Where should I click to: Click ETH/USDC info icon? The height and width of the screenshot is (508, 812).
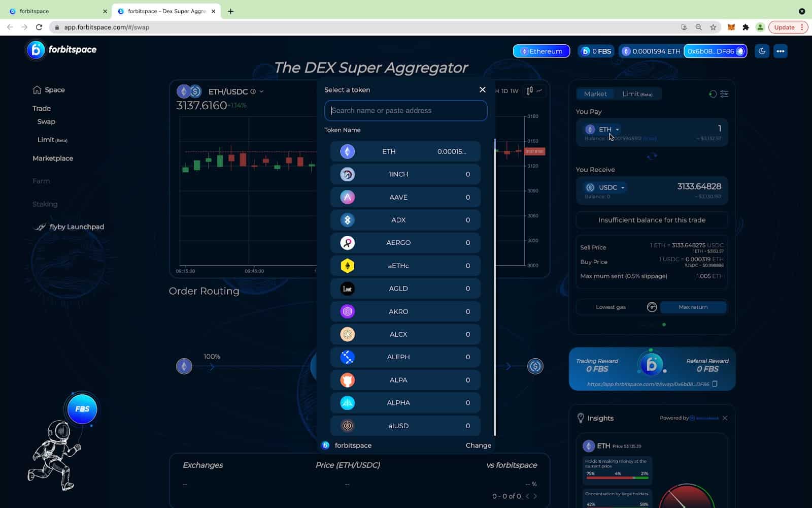253,91
